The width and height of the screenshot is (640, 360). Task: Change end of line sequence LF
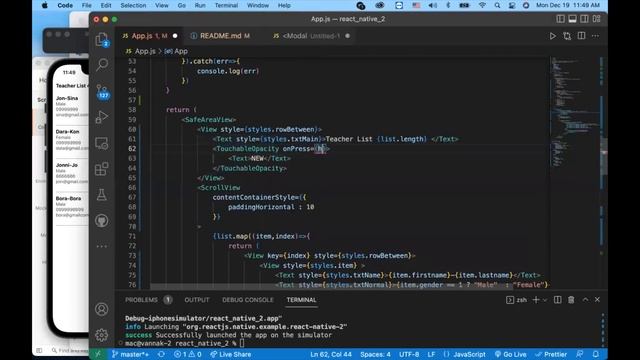[x=431, y=354]
